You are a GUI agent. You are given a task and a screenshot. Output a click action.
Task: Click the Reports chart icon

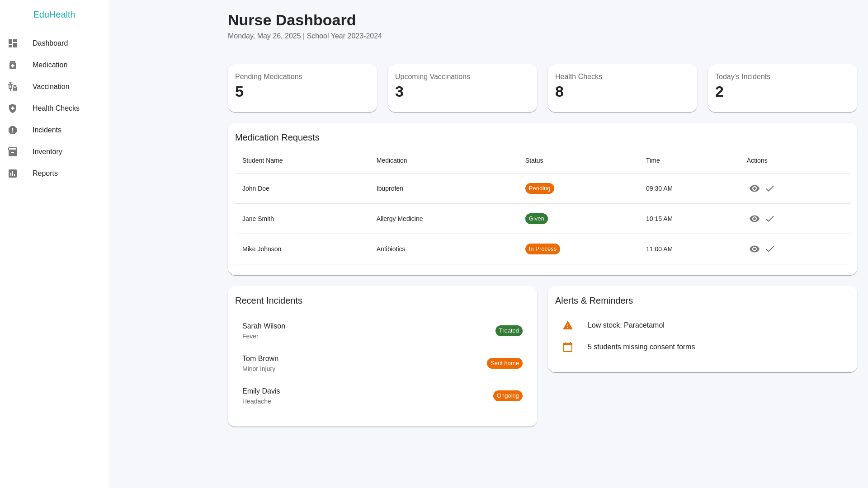13,174
